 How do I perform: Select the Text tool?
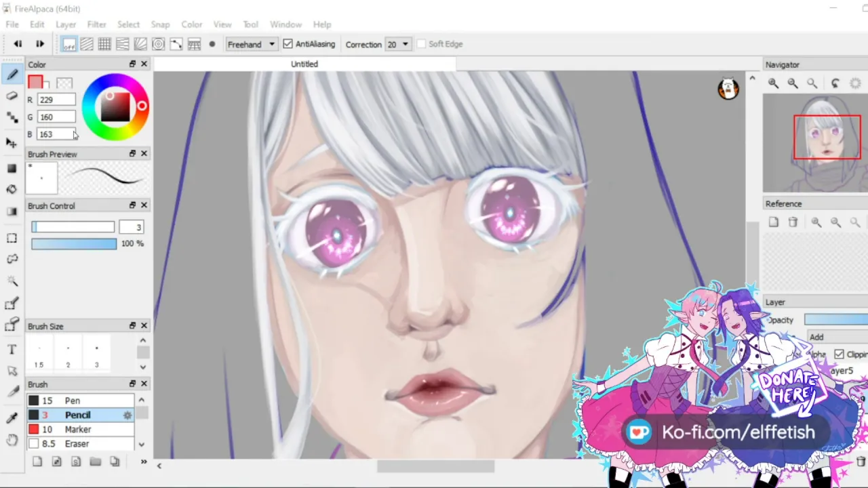pos(12,350)
